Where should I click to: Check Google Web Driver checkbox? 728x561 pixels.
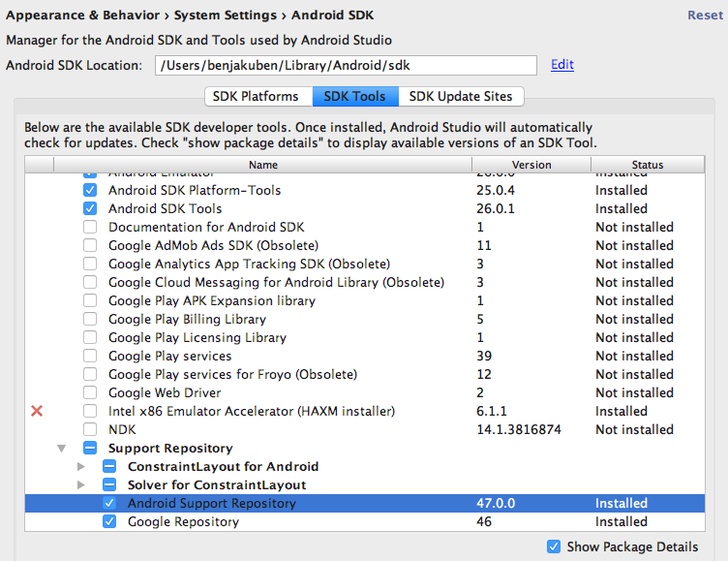click(90, 392)
